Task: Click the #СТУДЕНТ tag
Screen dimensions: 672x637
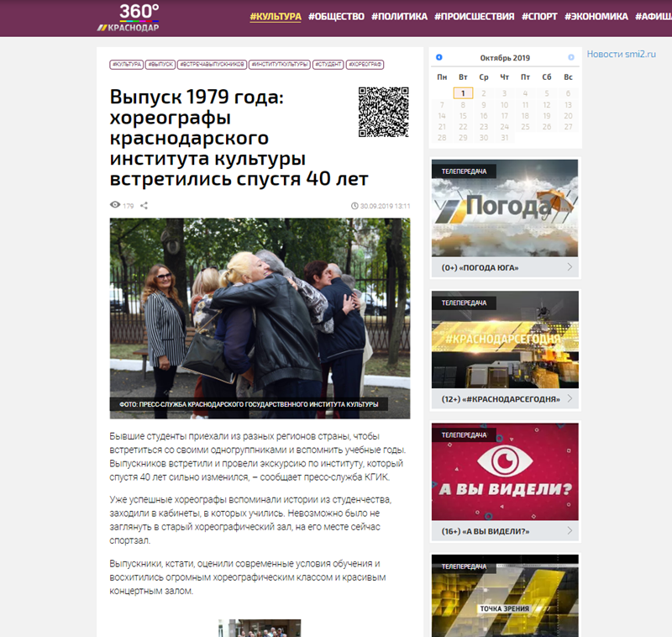Action: tap(328, 65)
